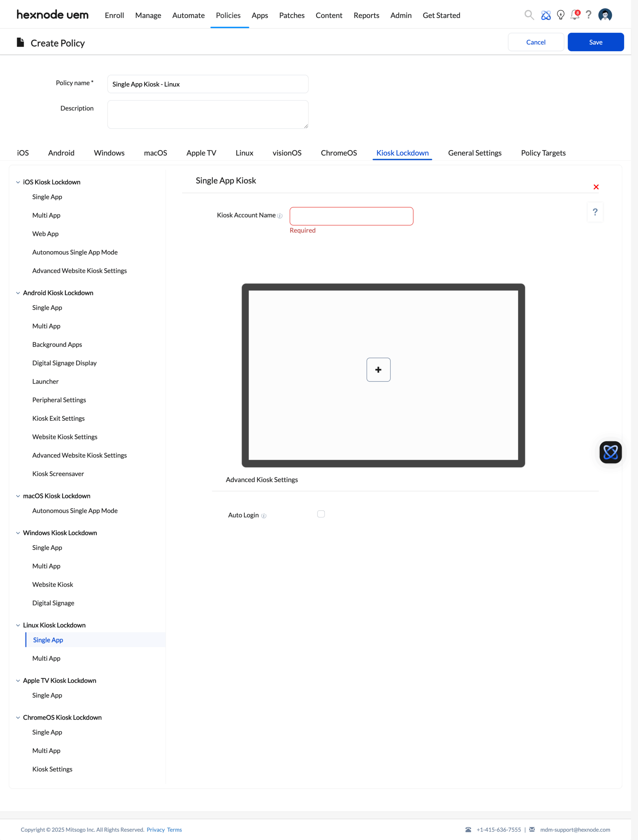
Task: Open the Policy Targets tab
Action: (543, 153)
